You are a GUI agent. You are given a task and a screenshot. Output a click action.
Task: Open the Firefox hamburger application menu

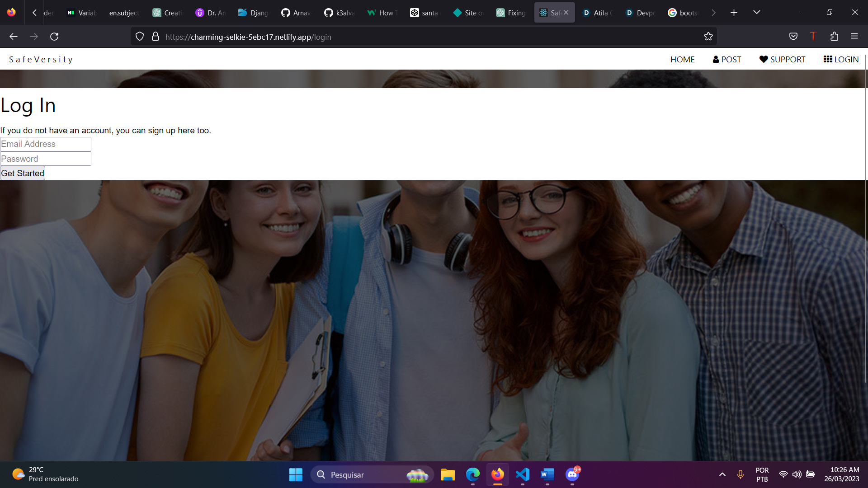[854, 37]
